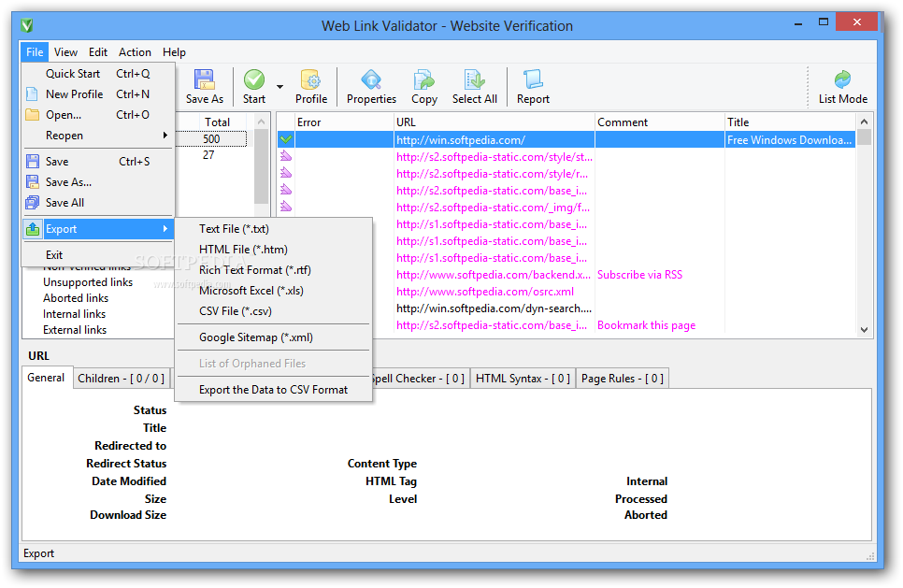
Task: Expand the Reopen submenu arrow
Action: (165, 136)
